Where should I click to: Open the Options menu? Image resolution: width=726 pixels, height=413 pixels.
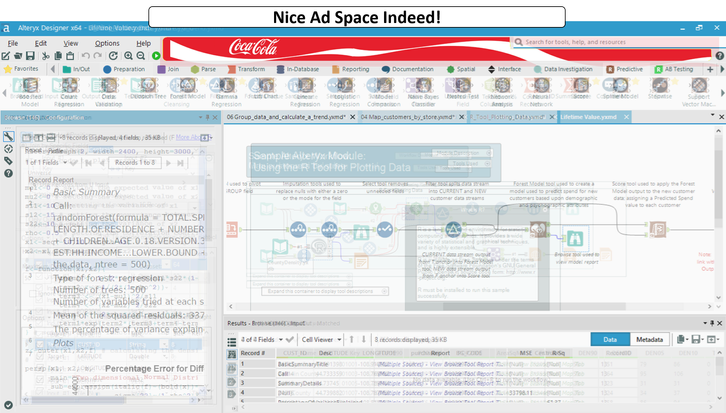(107, 43)
